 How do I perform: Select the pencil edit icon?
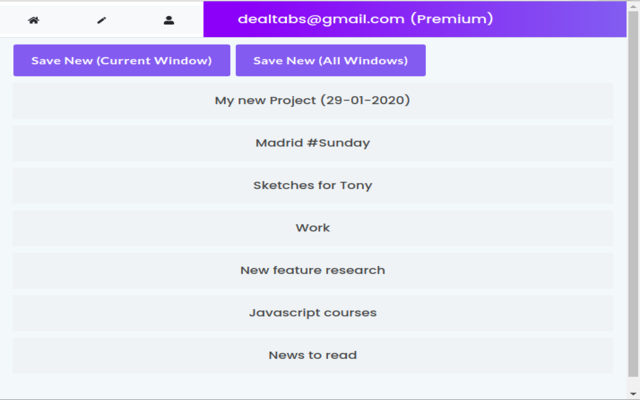point(101,20)
